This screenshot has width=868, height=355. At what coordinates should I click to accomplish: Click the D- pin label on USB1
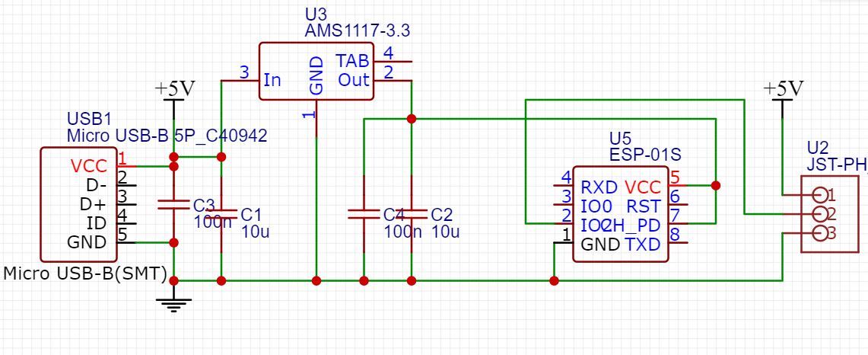[x=97, y=184]
